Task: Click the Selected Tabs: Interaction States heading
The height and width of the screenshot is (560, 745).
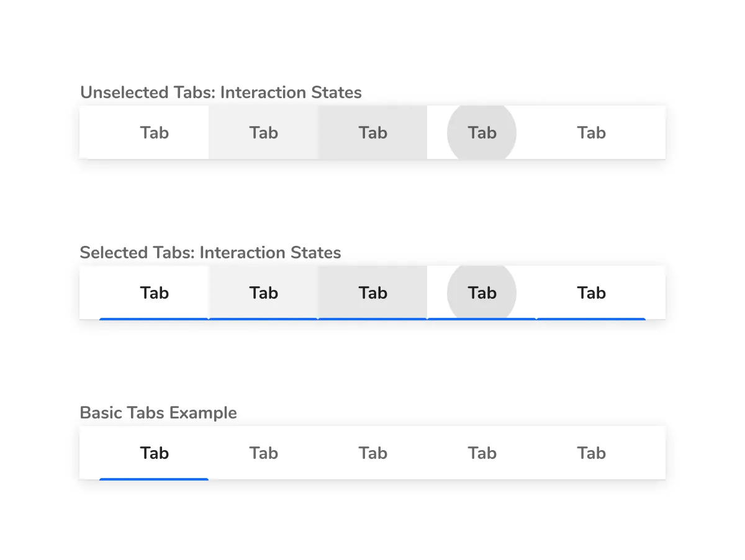Action: (x=210, y=253)
